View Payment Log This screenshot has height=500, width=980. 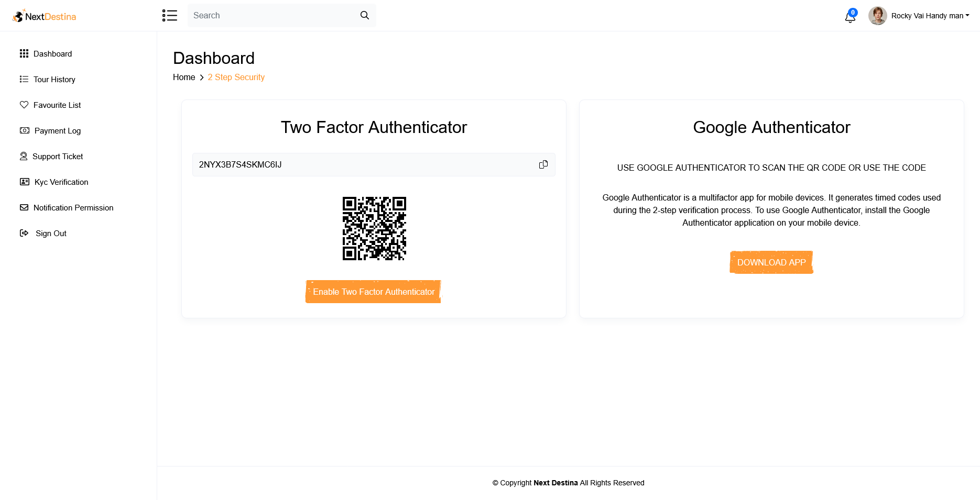point(58,131)
